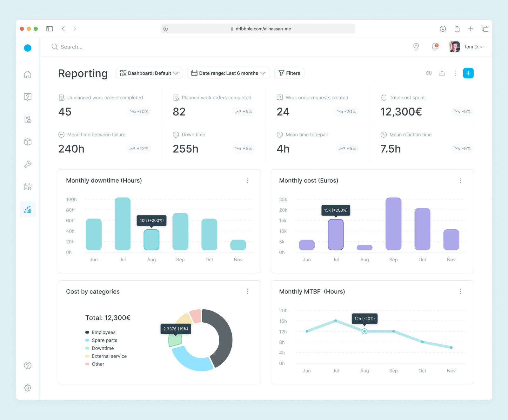Click the lightbulb tips icon
The image size is (508, 420).
pos(416,47)
